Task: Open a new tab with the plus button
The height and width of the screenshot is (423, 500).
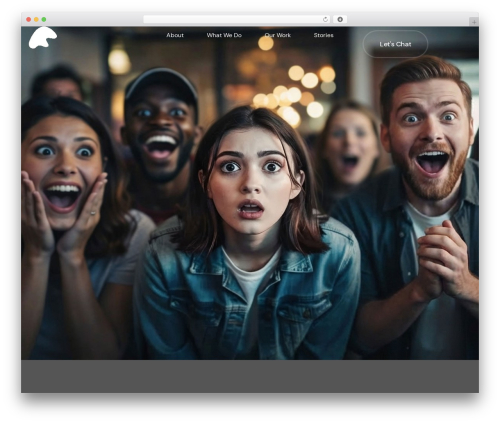Action: tap(474, 22)
